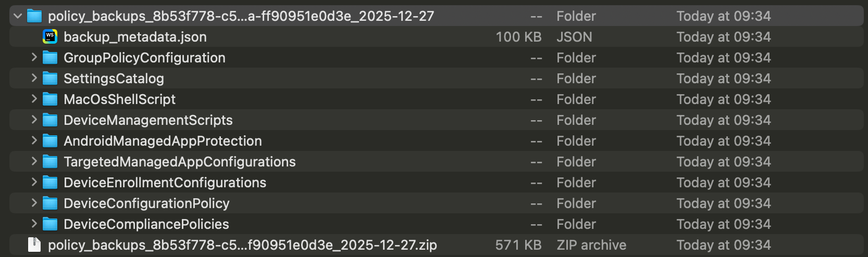The width and height of the screenshot is (868, 257).
Task: Select the DeviceCompliancePolicies folder name
Action: [146, 224]
